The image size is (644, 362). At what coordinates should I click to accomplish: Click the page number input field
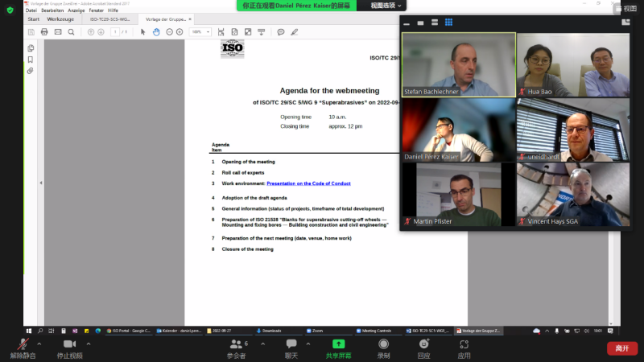(115, 32)
